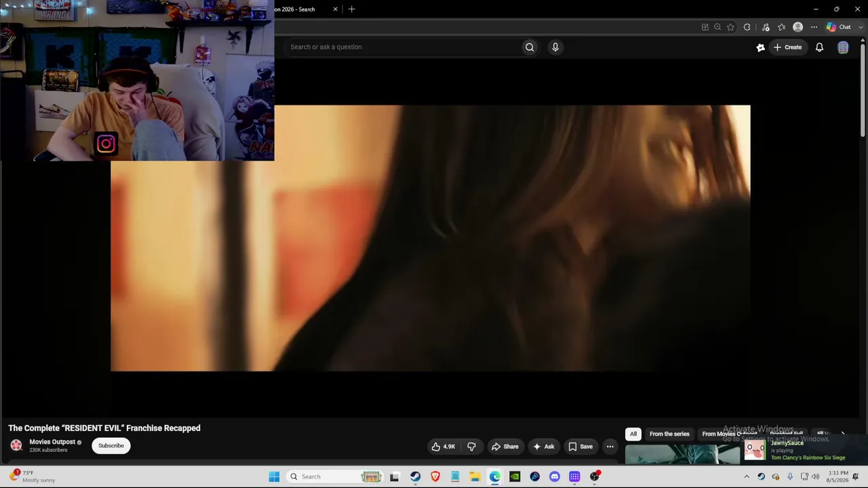Screen dimensions: 868x488
Task: Click the Instagram logo on the webcam overlay
Action: tap(106, 144)
